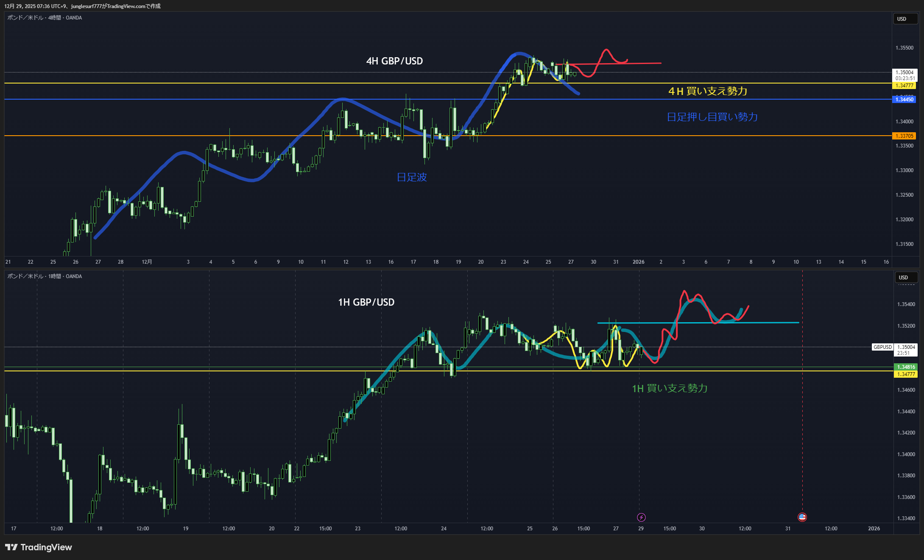Viewport: 924px width, 560px height.
Task: Select the '1H GBP/USD' text annotation
Action: [366, 302]
